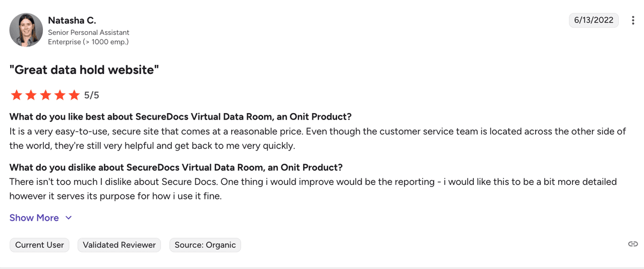Image resolution: width=644 pixels, height=269 pixels.
Task: Click the first star in the rating
Action: click(16, 95)
